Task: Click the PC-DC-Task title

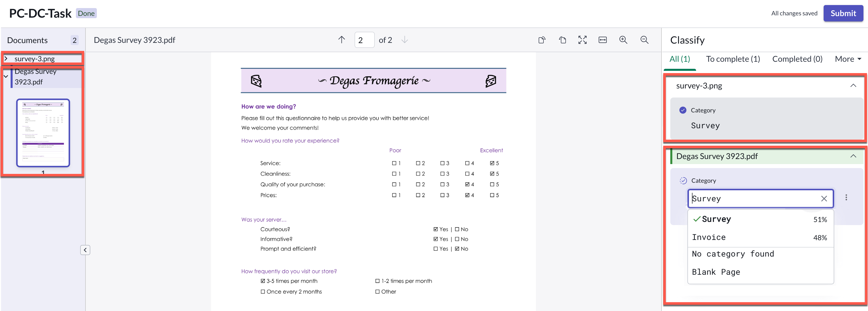Action: [x=40, y=13]
